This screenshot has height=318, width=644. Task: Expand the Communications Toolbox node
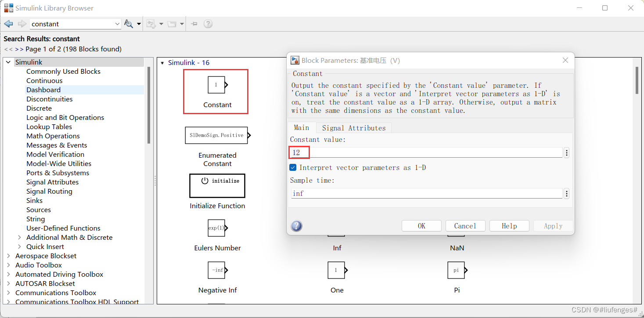point(8,293)
